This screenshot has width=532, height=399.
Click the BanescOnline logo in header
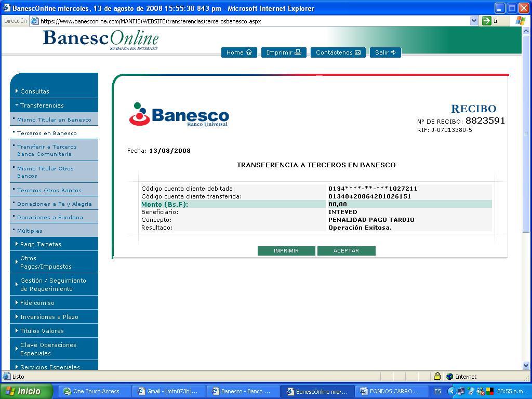pyautogui.click(x=101, y=40)
